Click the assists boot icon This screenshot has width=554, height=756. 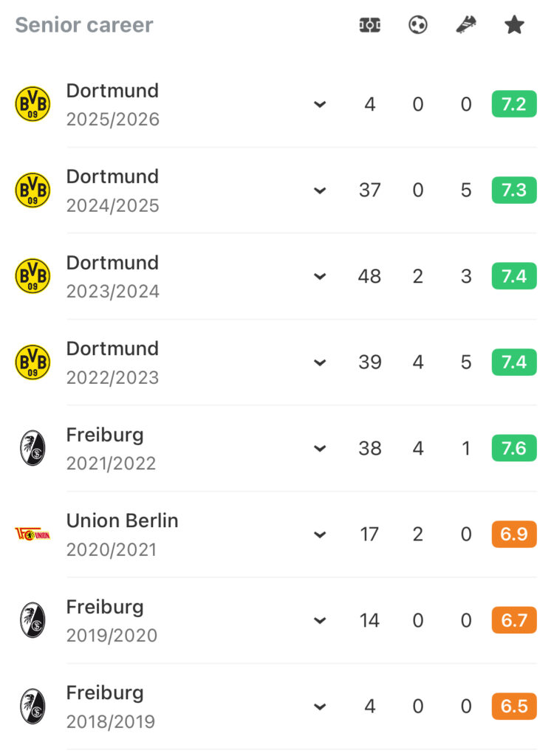[x=466, y=25]
